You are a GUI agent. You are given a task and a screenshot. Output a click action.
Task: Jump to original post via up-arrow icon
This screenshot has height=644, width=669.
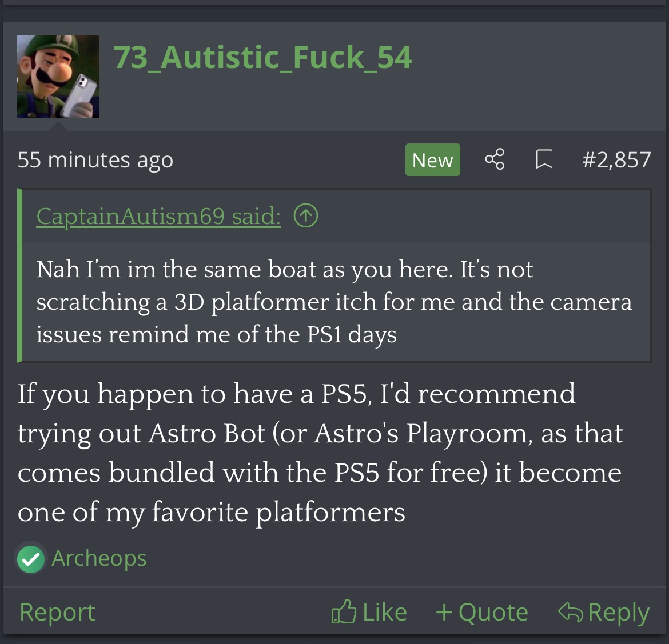(x=306, y=215)
